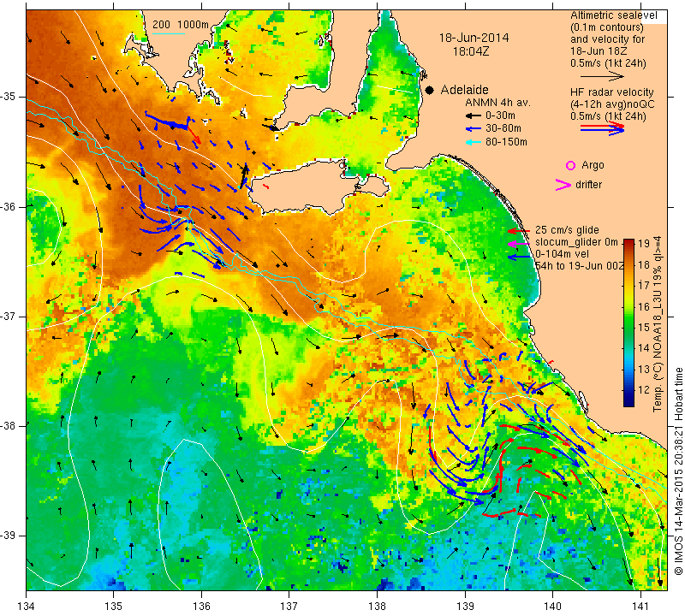
Task: Click the -37 latitude axis label
Action: pyautogui.click(x=8, y=316)
